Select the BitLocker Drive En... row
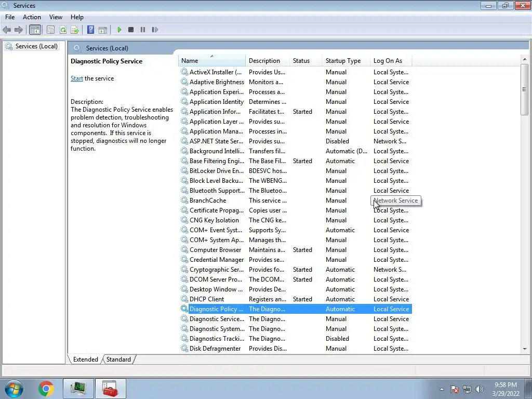The height and width of the screenshot is (399, 532). [295, 170]
